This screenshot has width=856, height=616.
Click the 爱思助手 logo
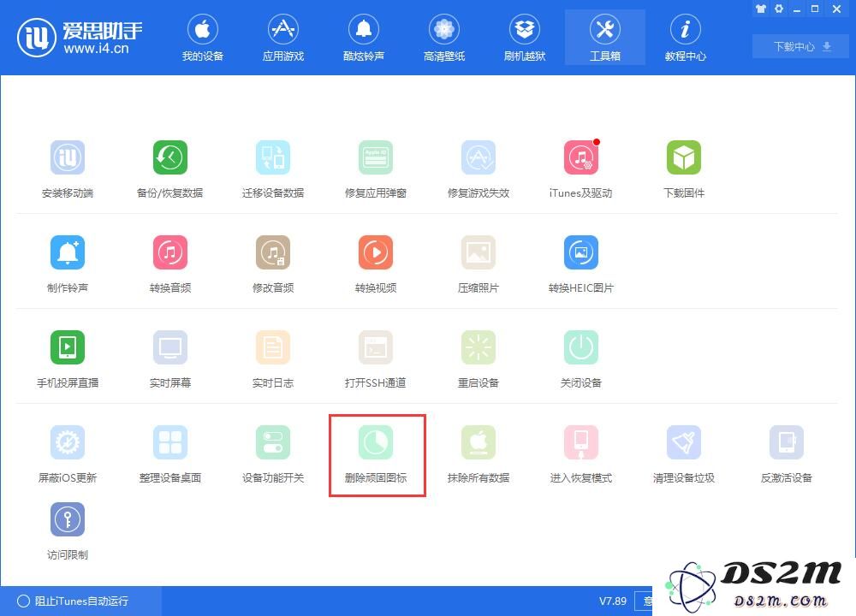[x=80, y=37]
